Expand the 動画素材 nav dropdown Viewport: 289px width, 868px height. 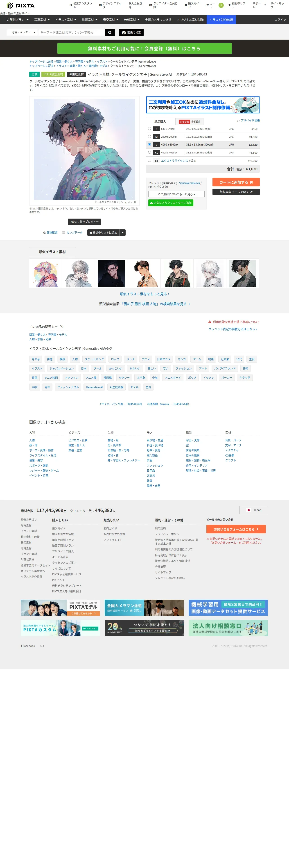pos(90,20)
